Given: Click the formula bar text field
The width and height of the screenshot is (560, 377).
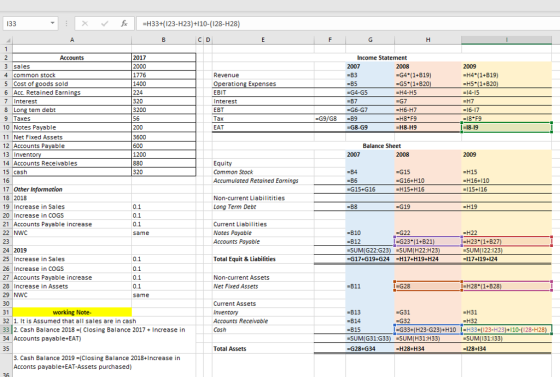Looking at the screenshot, I should 347,24.
